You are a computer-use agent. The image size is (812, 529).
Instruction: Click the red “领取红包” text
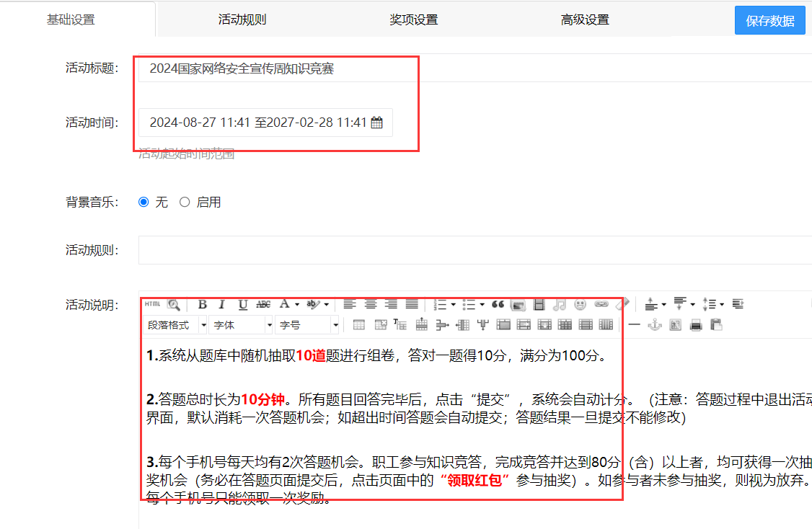pos(474,480)
